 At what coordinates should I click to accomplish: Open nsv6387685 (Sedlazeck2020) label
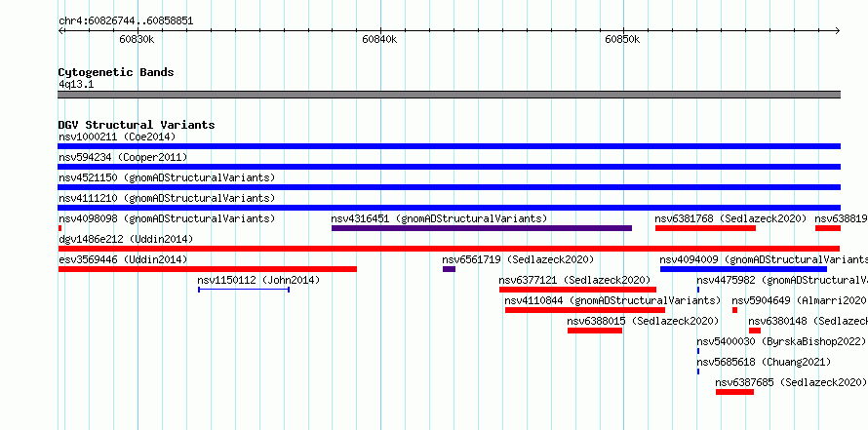(x=791, y=382)
